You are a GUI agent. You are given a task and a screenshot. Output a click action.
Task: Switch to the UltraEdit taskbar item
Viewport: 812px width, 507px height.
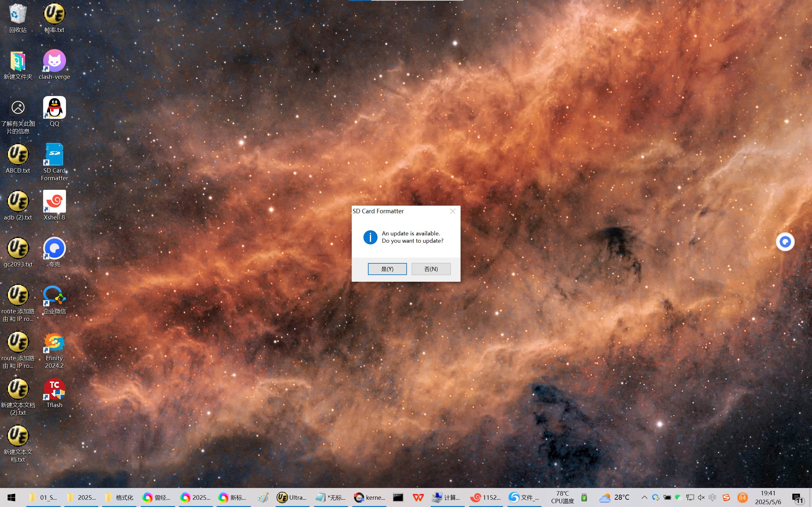291,497
